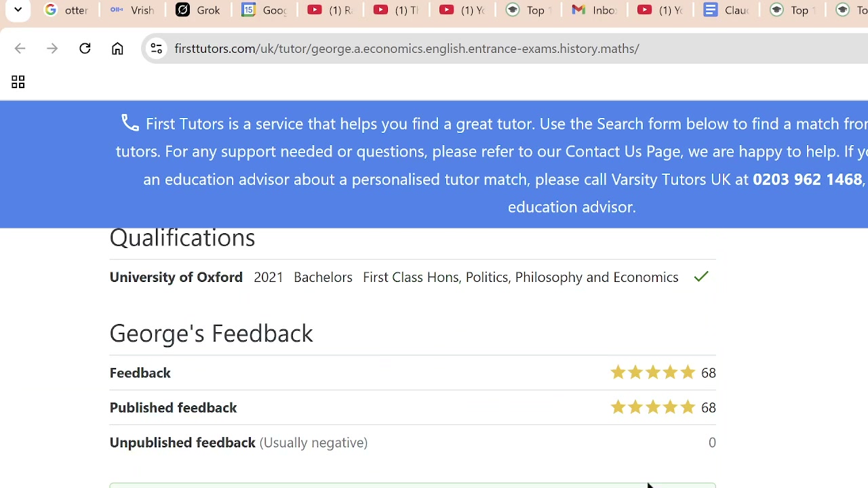Click the Qualifications heading
868x488 pixels.
coord(182,238)
